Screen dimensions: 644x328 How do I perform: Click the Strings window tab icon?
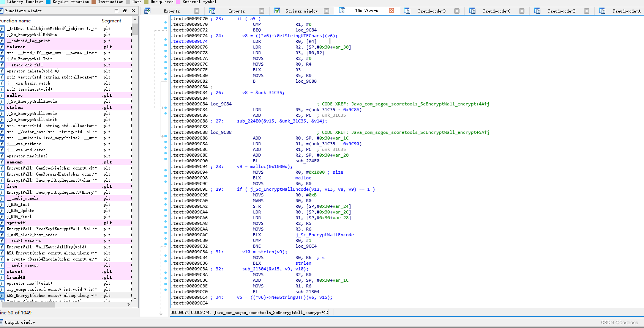click(x=277, y=11)
